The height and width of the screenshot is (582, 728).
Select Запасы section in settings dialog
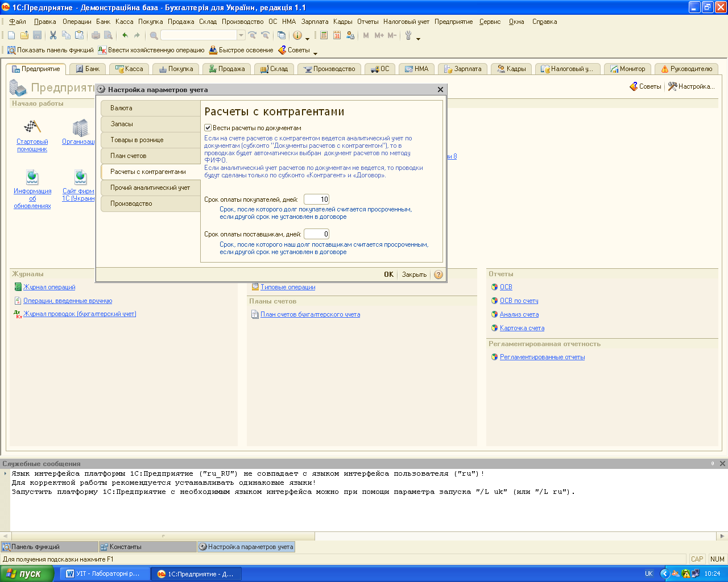pyautogui.click(x=151, y=124)
